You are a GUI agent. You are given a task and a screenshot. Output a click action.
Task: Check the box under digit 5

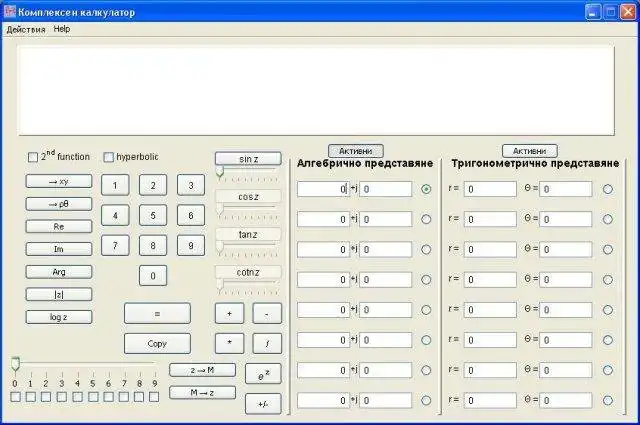[93, 397]
